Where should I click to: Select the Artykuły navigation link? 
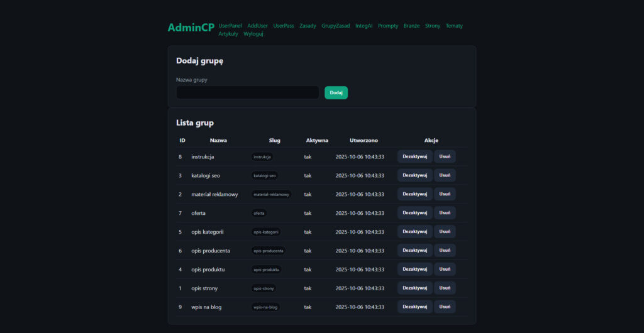[228, 34]
